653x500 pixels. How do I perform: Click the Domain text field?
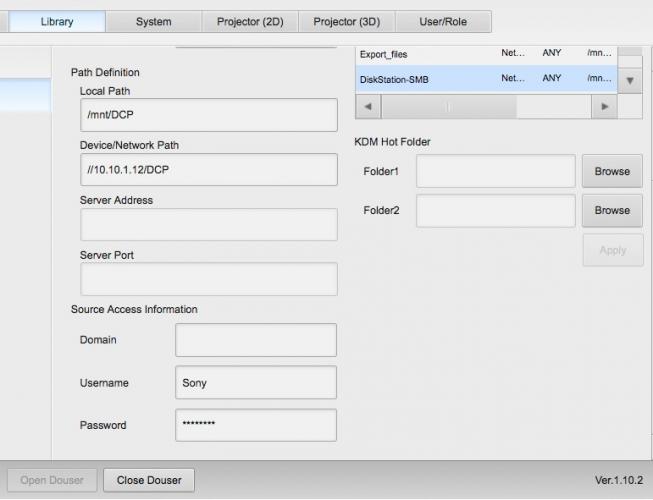pos(256,340)
